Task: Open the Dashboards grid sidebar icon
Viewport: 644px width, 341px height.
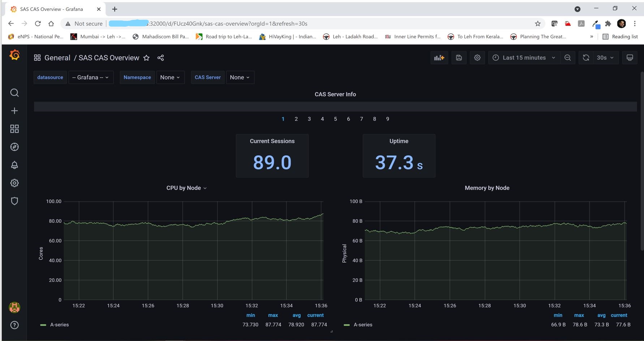Action: 14,129
